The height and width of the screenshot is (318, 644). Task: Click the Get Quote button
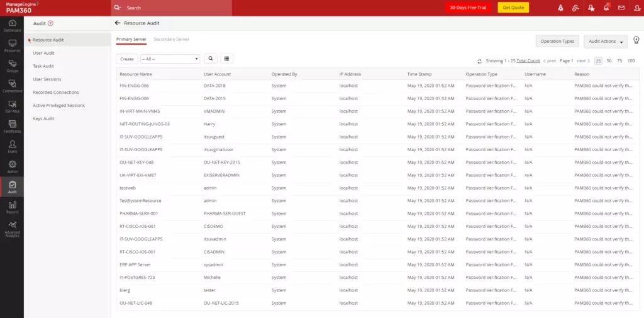(513, 8)
